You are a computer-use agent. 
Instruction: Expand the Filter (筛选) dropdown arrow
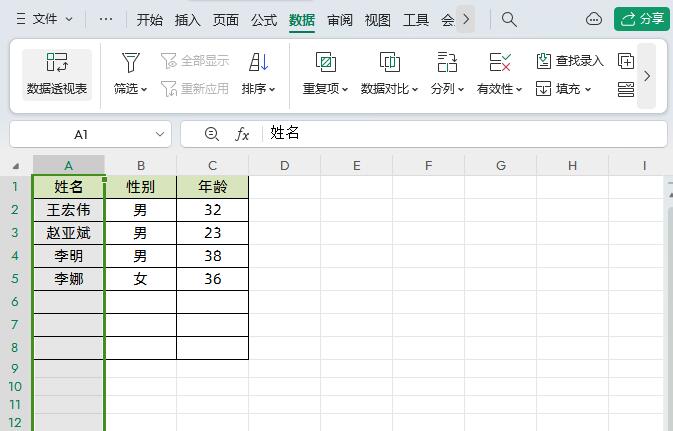pos(144,89)
